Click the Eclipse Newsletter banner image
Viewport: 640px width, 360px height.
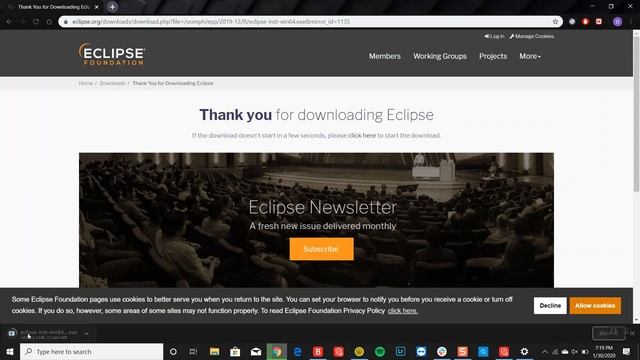[x=316, y=220]
